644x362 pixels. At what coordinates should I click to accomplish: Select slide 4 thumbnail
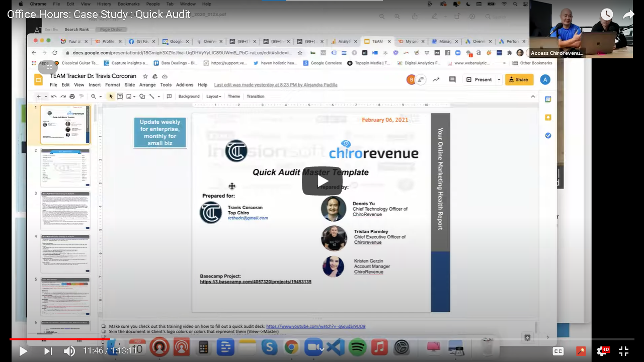point(65,254)
